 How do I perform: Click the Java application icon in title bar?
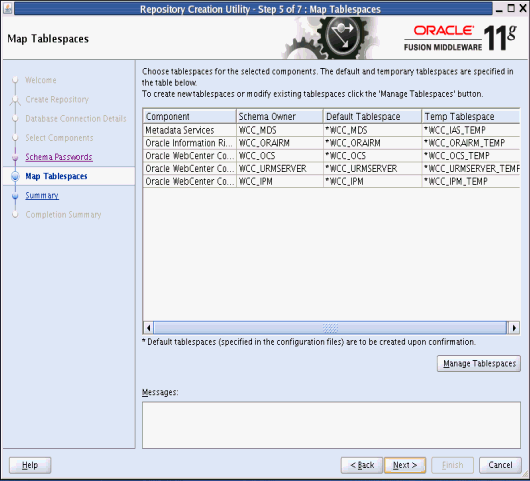(7, 8)
